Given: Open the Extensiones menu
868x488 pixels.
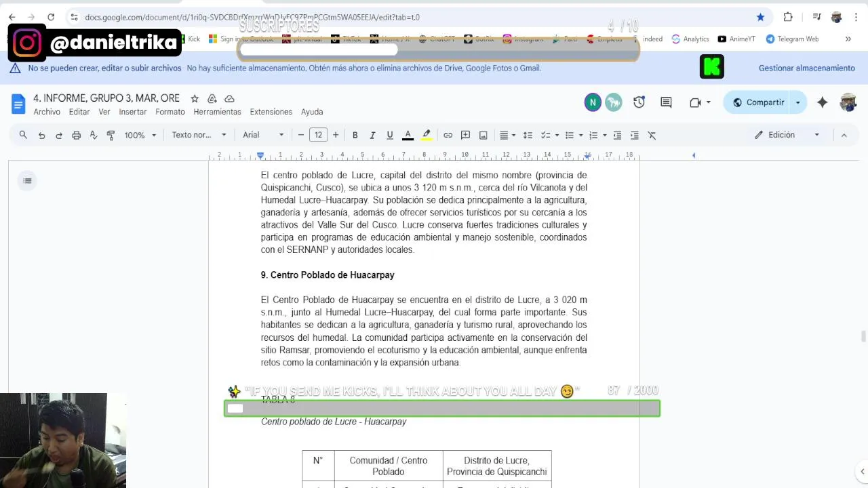Looking at the screenshot, I should (271, 112).
